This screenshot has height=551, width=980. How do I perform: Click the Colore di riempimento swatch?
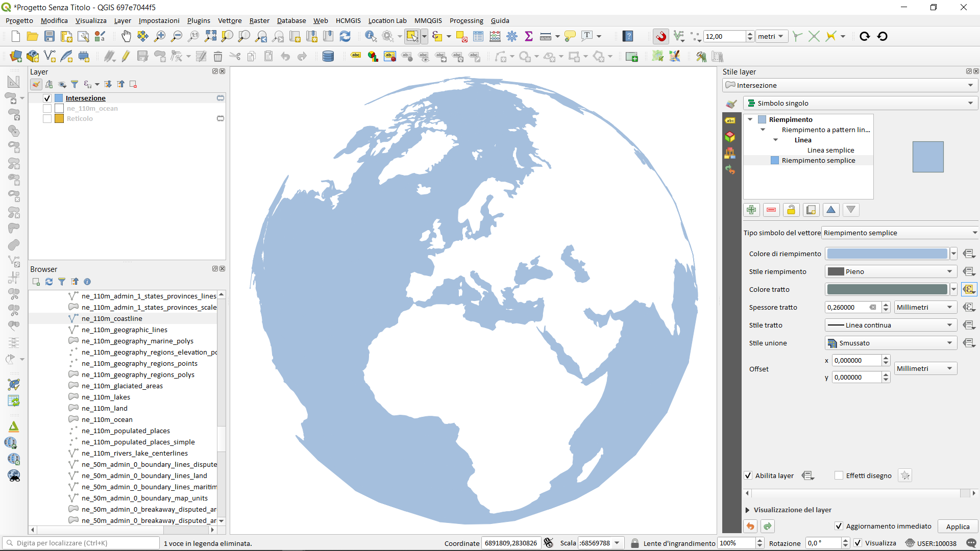point(887,254)
